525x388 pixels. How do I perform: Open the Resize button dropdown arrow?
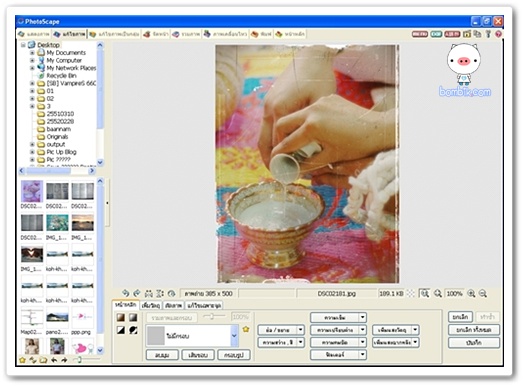click(300, 330)
